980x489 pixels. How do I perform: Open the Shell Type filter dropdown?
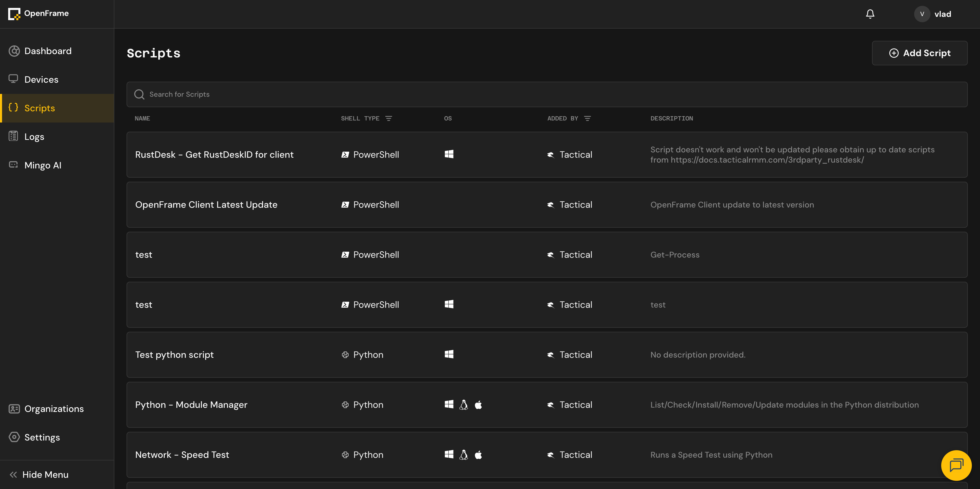coord(388,118)
